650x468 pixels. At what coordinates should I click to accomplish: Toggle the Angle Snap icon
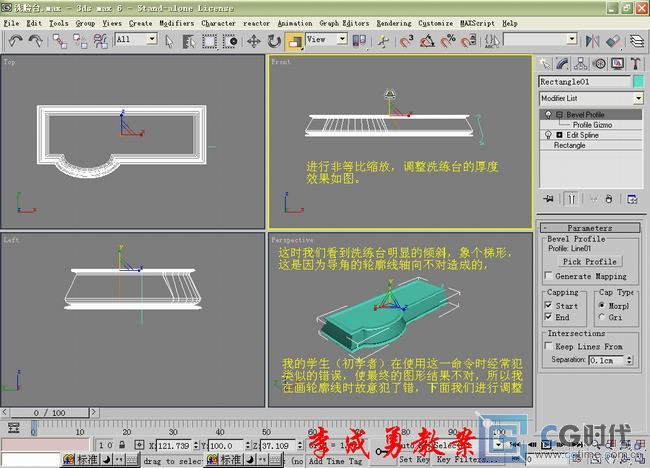click(x=427, y=41)
